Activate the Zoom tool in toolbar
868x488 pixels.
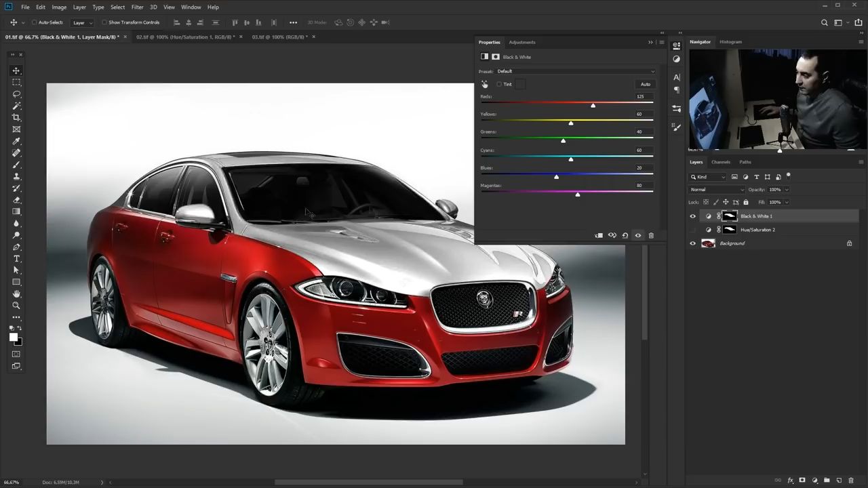click(x=16, y=306)
